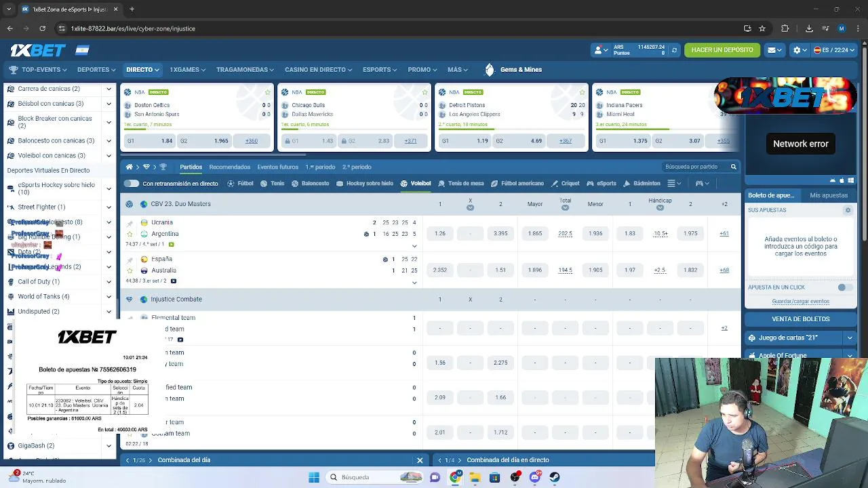Pin the Ucrania match using the pin icon
This screenshot has height=488, width=868.
pyautogui.click(x=130, y=223)
